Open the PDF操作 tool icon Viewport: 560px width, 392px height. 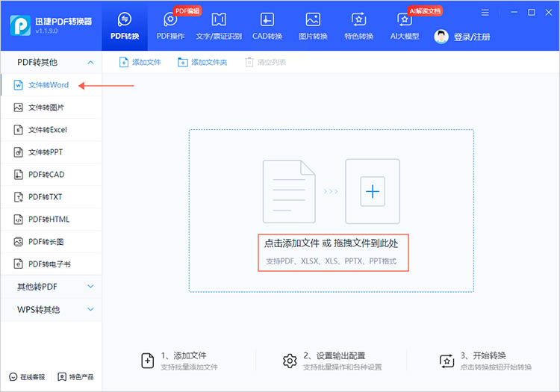pyautogui.click(x=170, y=19)
